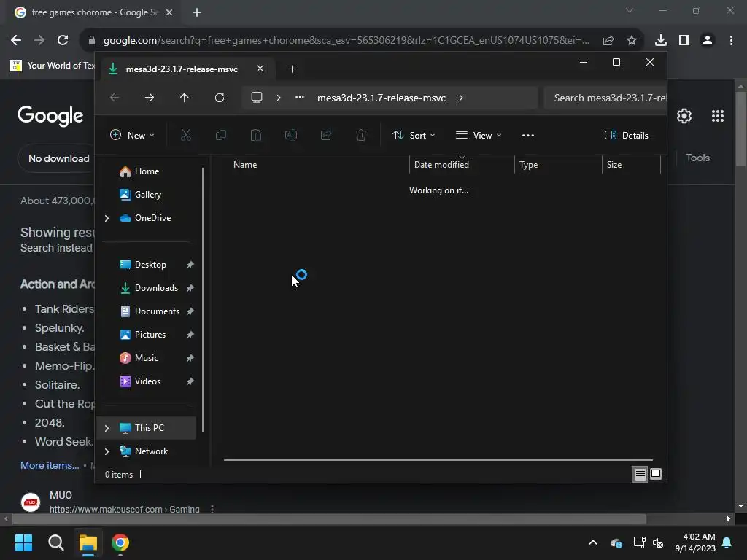Reload the Chrome page
This screenshot has width=747, height=560.
(63, 40)
